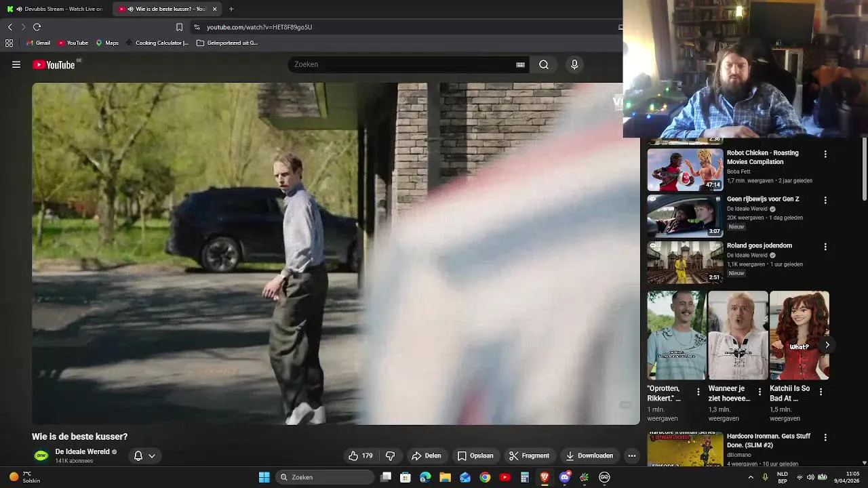Image resolution: width=868 pixels, height=488 pixels.
Task: Expand the Geïmporteerd uit G... bookmarks folder
Action: point(227,43)
